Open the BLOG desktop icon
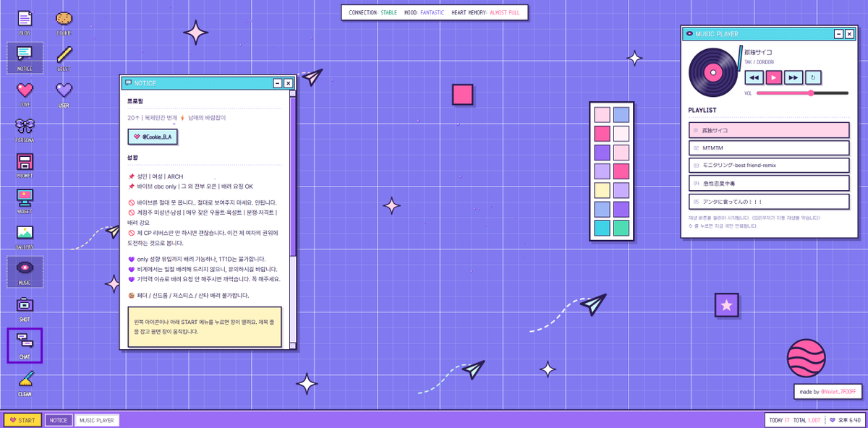This screenshot has height=428, width=868. (x=25, y=21)
